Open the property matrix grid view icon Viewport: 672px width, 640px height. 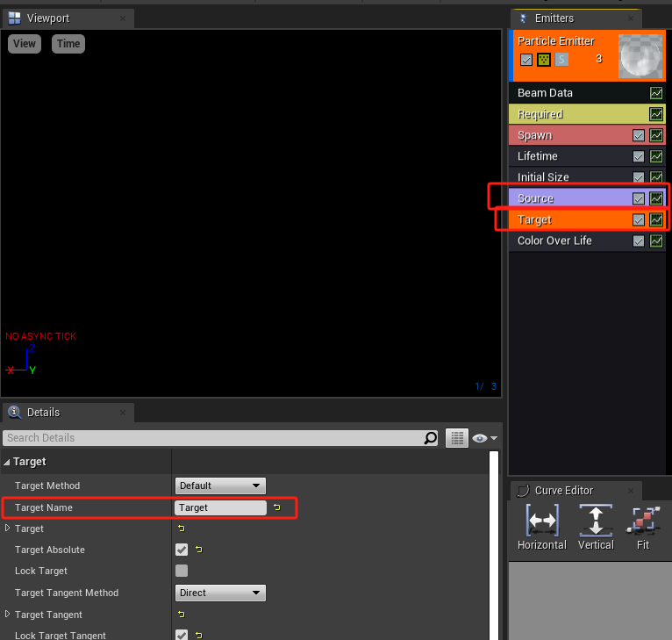pyautogui.click(x=457, y=438)
